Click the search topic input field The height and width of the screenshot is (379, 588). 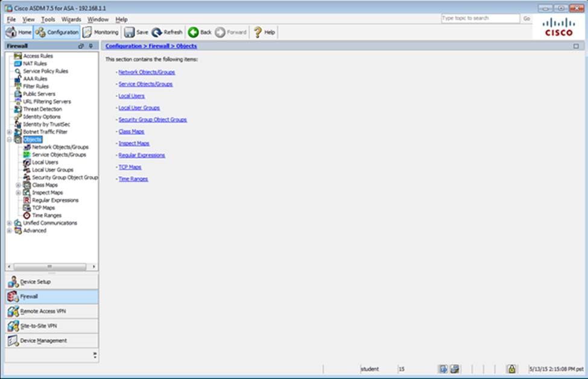tap(479, 19)
